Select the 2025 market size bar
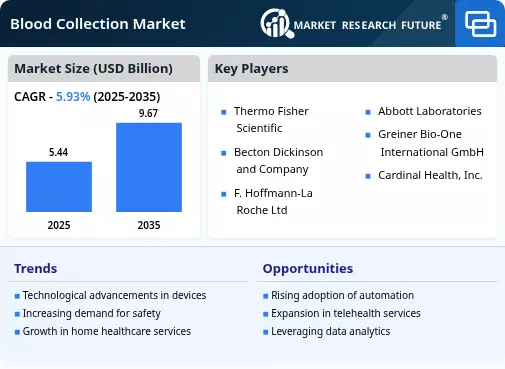This screenshot has width=505, height=369. click(x=59, y=187)
